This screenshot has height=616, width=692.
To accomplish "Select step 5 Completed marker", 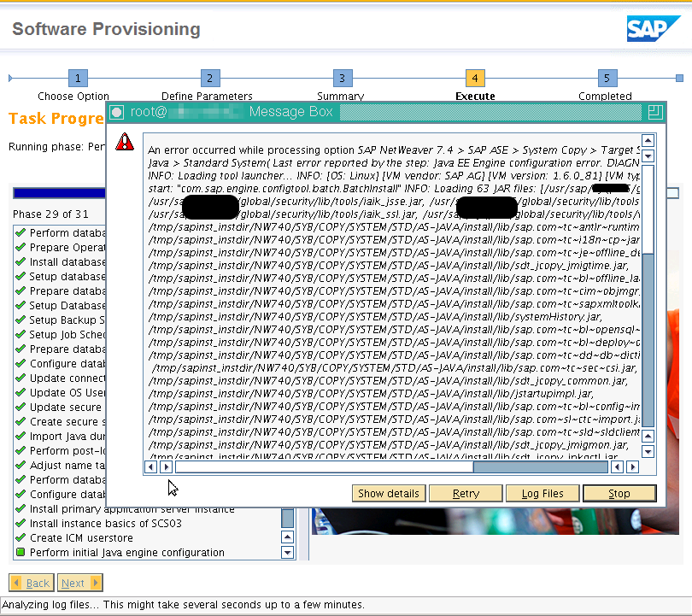I will (607, 79).
